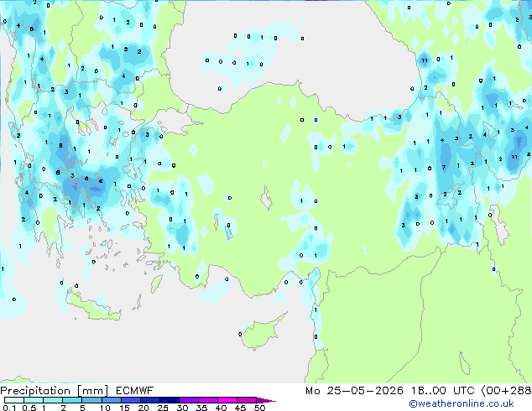Click the forecast offset "(00+288" text
532x411 pixels.
tap(506, 391)
